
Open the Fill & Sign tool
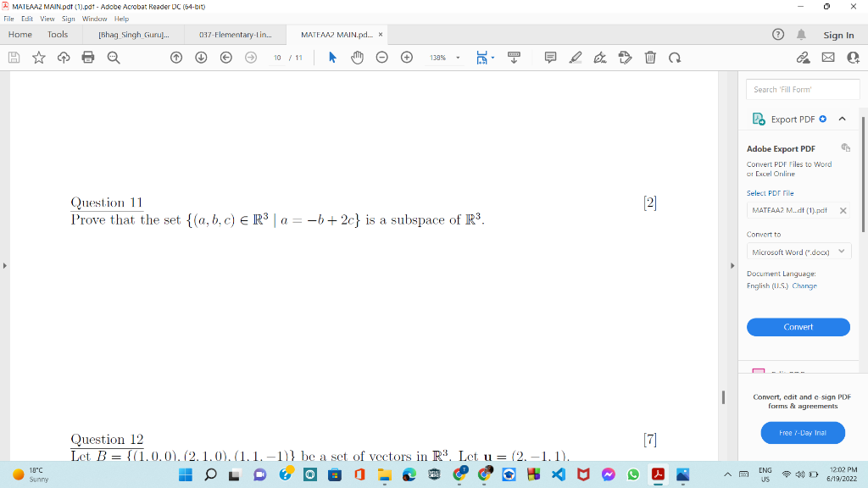[x=600, y=57]
